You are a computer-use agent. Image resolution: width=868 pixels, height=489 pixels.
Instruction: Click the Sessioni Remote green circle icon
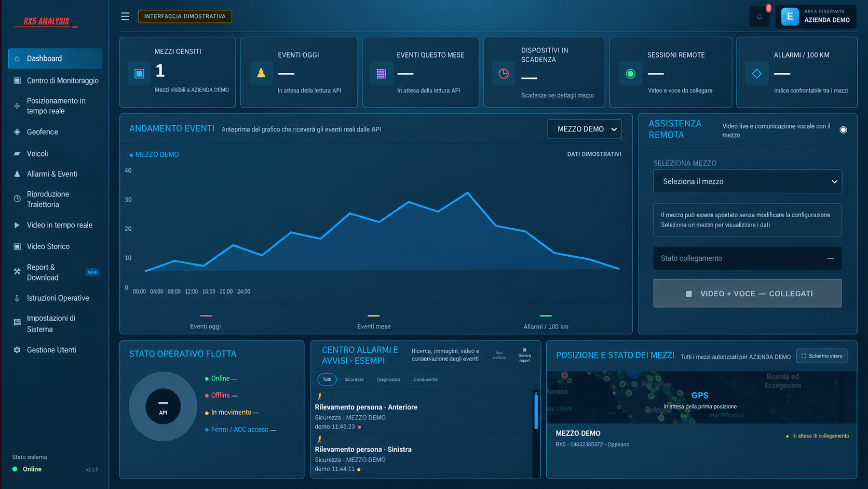coord(630,73)
